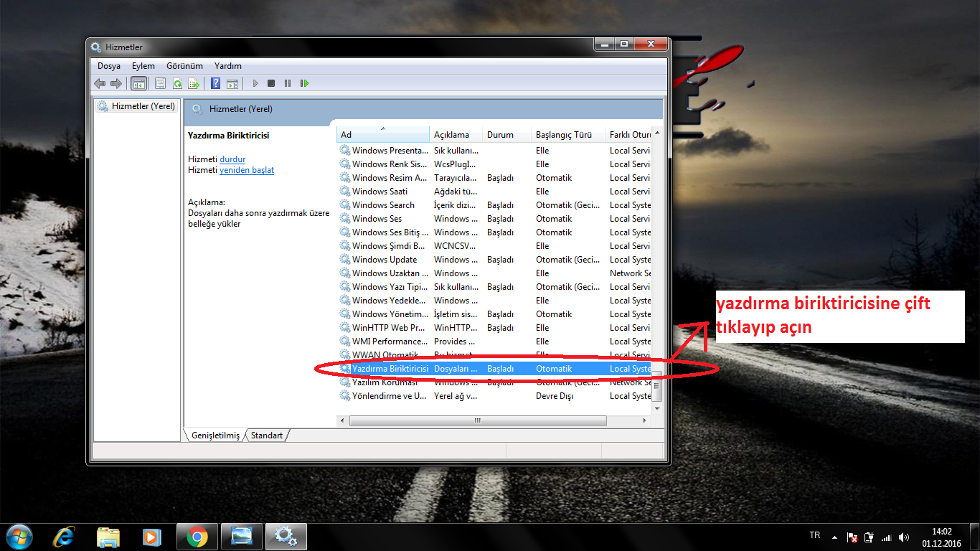Click the Show Desktop strip at the taskbar edge
The height and width of the screenshot is (551, 980).
click(x=974, y=537)
